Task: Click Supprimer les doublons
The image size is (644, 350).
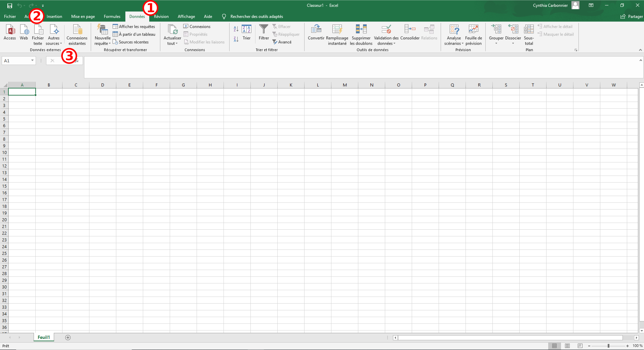Action: point(361,34)
